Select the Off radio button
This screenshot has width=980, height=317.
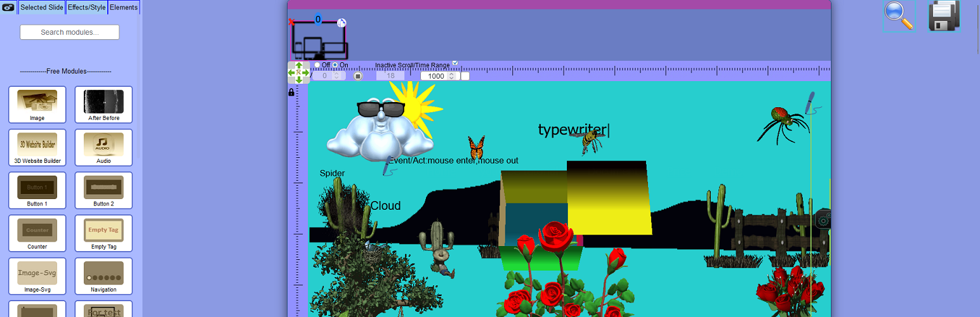317,65
